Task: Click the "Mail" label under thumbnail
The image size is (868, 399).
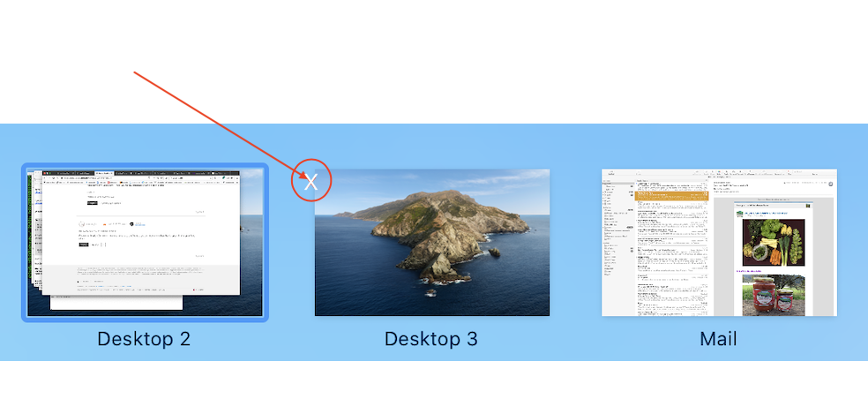Action: [x=719, y=339]
